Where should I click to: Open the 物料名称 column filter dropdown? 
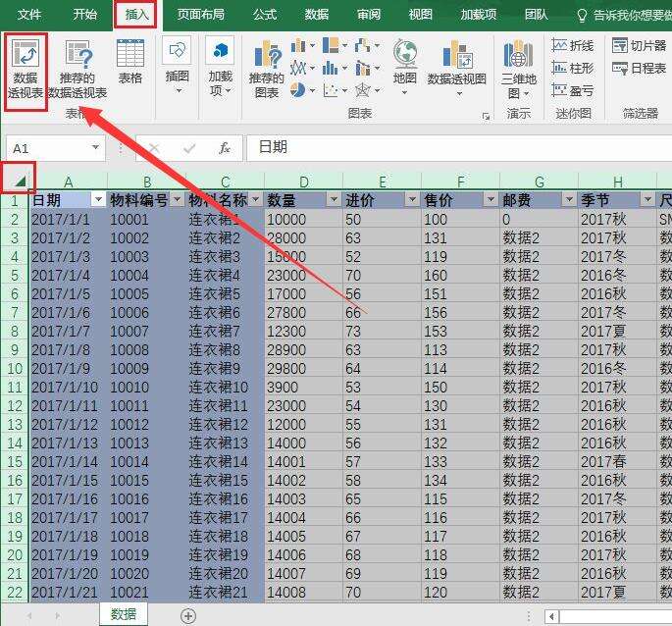coord(255,200)
